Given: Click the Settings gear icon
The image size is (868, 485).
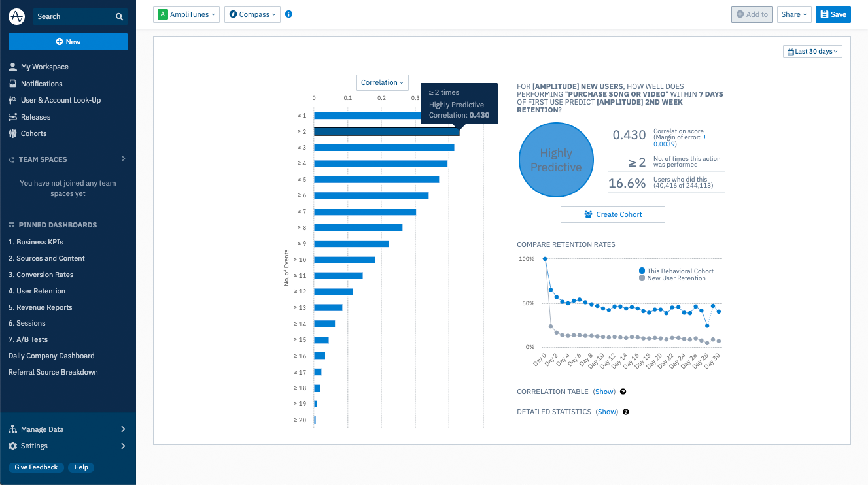Looking at the screenshot, I should click(x=12, y=446).
